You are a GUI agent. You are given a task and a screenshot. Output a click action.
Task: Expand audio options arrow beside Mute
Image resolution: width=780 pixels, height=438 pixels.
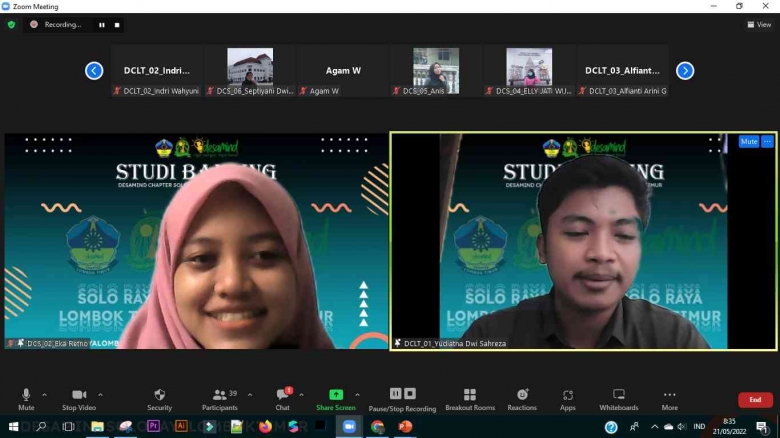(x=44, y=394)
